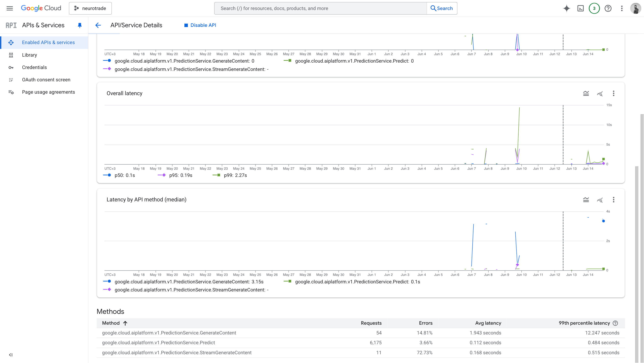644x363 pixels.
Task: Explore Overall latency chart data icon
Action: pos(600,93)
